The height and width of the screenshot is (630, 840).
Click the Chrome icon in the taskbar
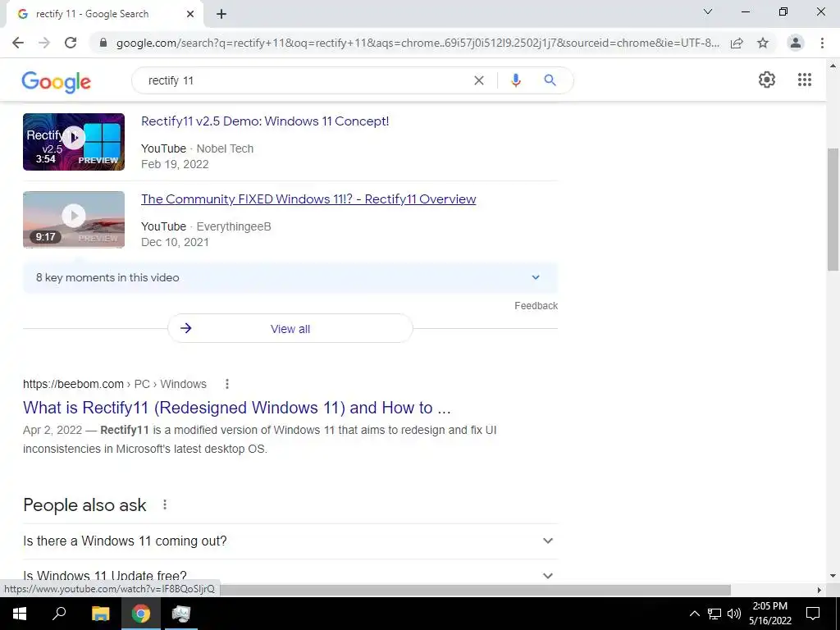pyautogui.click(x=141, y=614)
